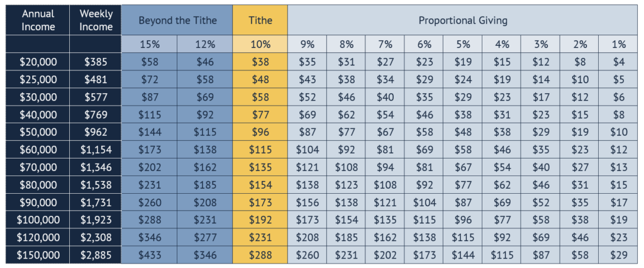Click the 1% column label
This screenshot has height=268, width=644.
pos(619,45)
